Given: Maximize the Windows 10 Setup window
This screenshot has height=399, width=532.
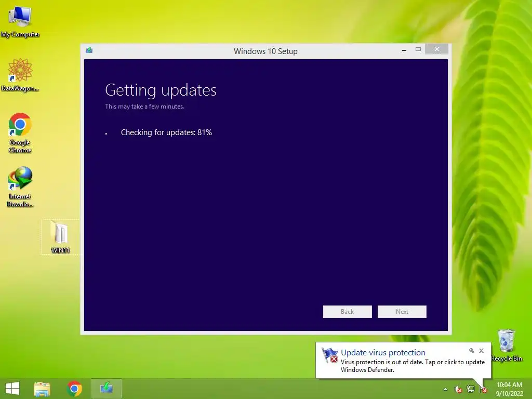Looking at the screenshot, I should [418, 49].
